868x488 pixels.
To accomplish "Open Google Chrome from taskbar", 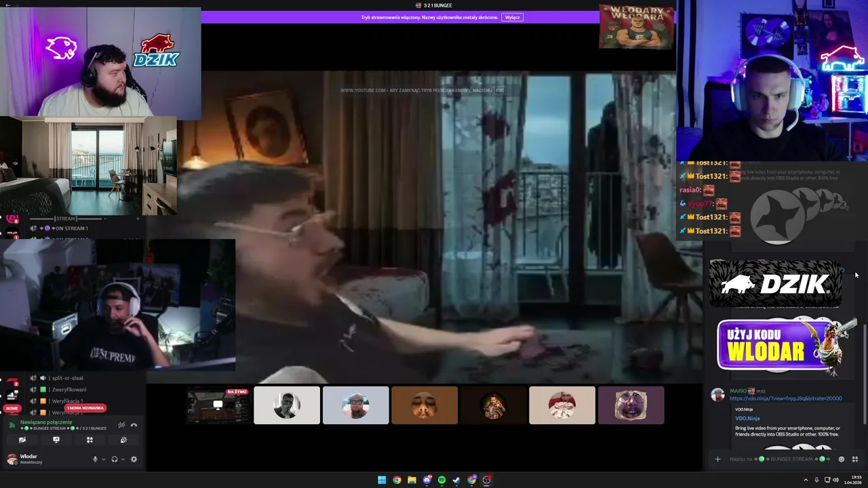I will click(x=397, y=480).
